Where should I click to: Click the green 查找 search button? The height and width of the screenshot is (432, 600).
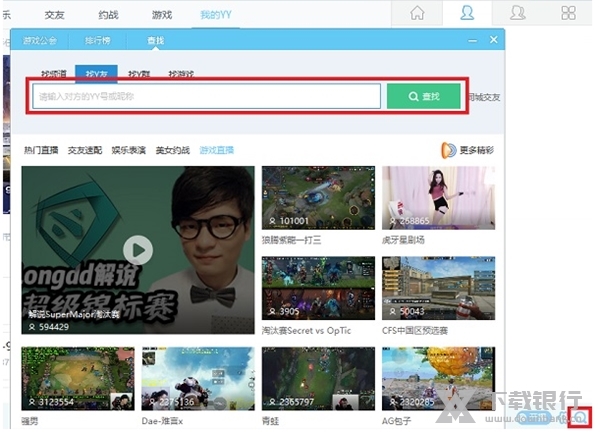coord(424,96)
